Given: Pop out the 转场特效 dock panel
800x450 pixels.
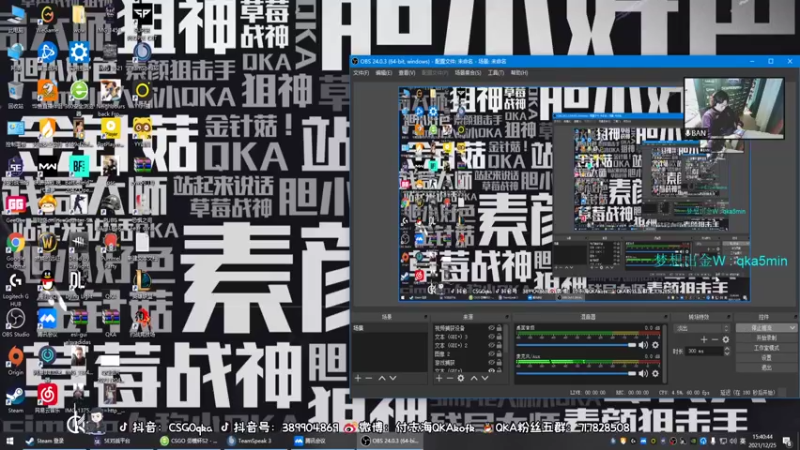Looking at the screenshot, I should [729, 317].
